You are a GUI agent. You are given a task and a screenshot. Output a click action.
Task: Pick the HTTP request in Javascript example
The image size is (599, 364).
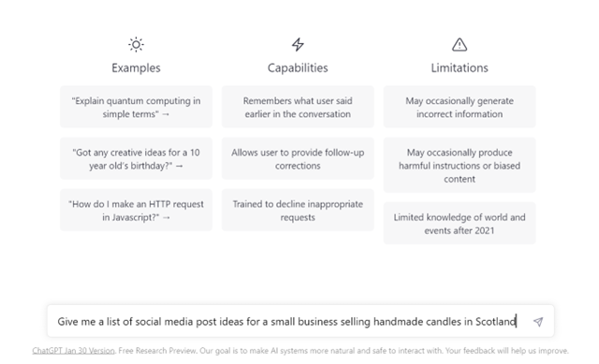point(136,211)
